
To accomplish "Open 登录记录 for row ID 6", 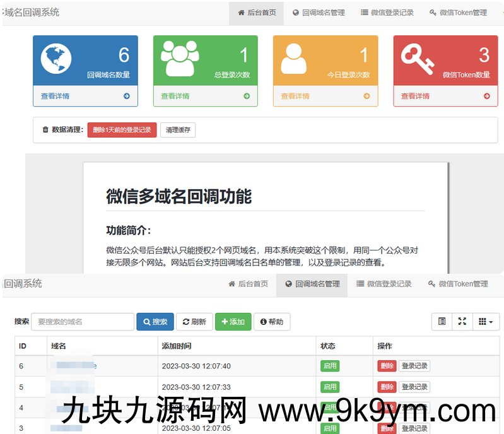I will [414, 366].
